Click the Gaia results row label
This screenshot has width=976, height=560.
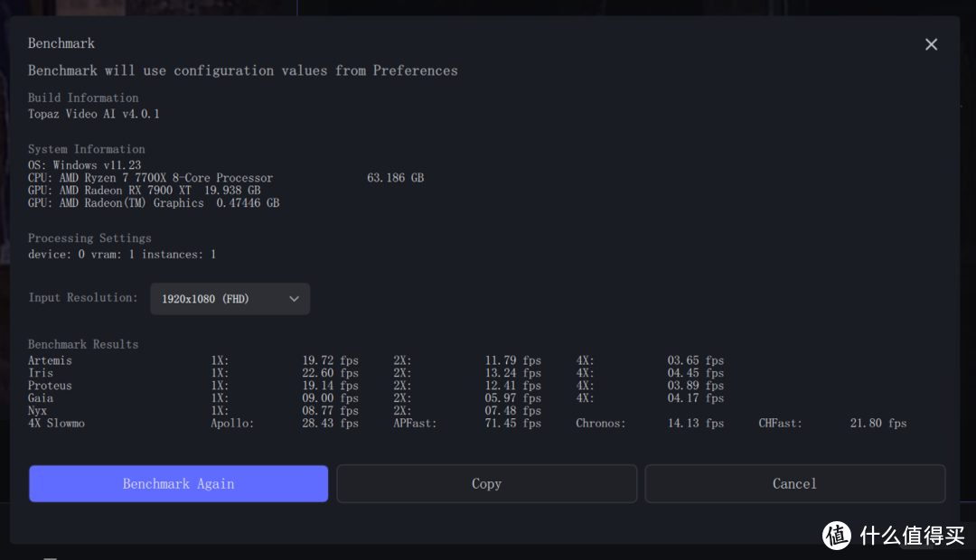coord(41,398)
